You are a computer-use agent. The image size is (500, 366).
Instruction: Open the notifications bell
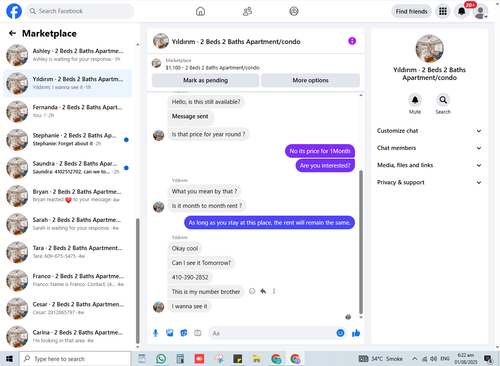pyautogui.click(x=462, y=11)
